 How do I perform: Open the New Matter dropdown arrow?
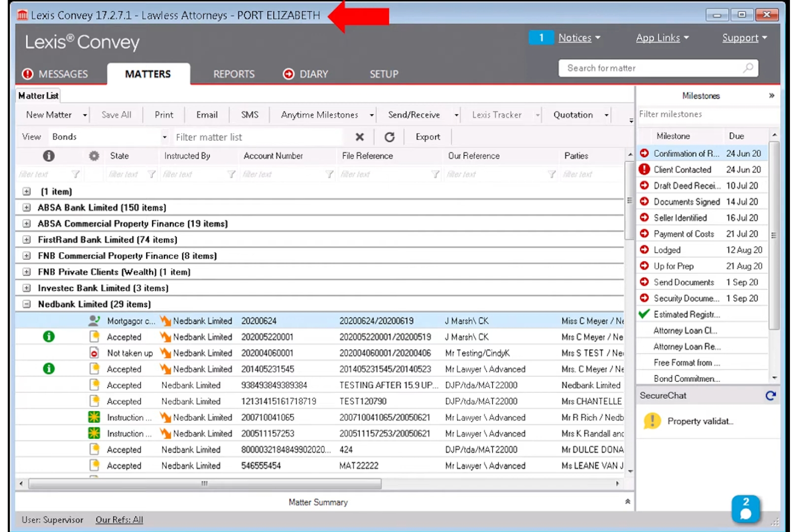[x=85, y=115]
